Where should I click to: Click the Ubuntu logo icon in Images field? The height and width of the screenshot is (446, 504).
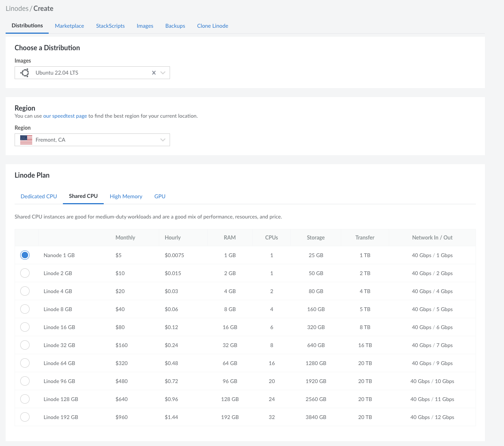point(25,73)
